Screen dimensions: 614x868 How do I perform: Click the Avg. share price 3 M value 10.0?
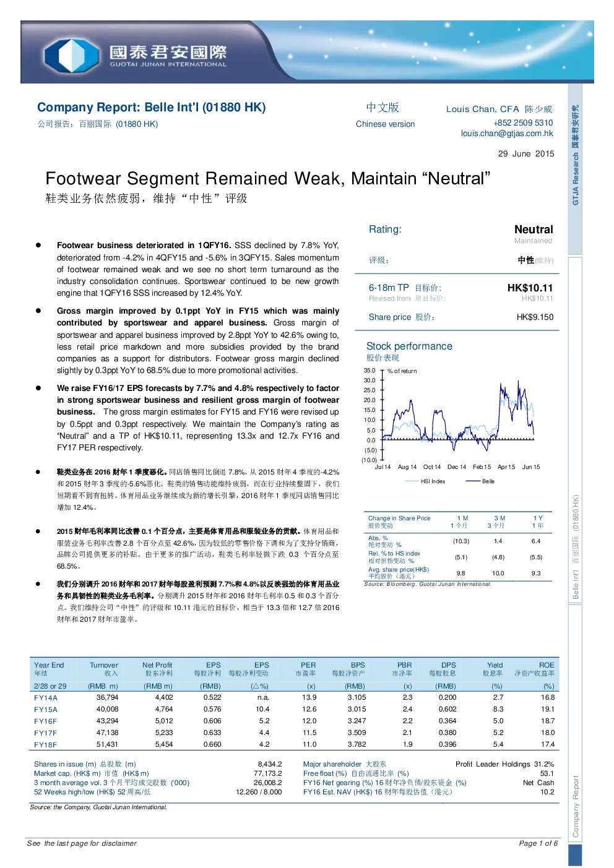click(x=498, y=574)
